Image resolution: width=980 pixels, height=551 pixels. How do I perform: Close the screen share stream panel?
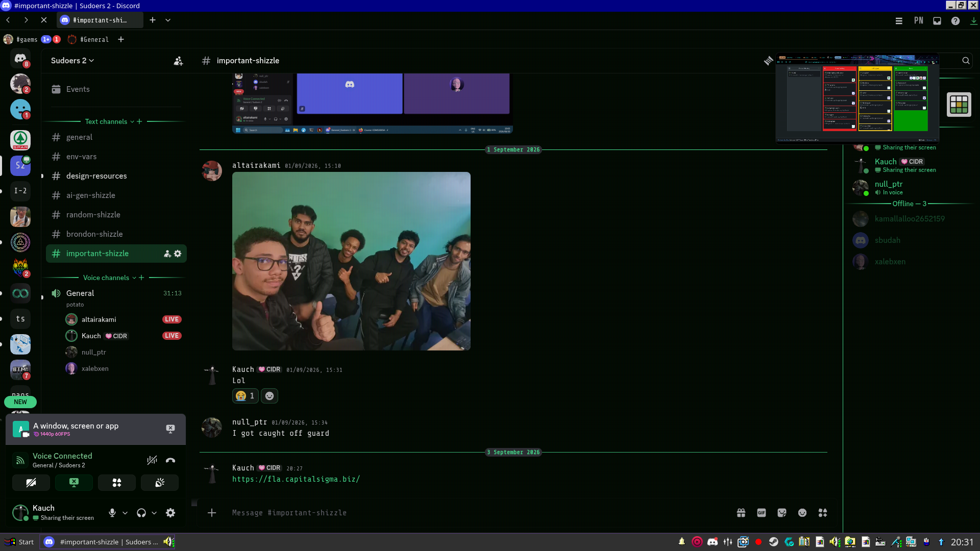coord(170,429)
